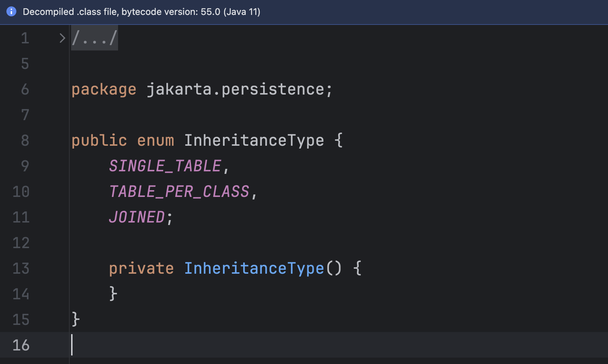Screen dimensions: 608x364
Task: Click the folded /.../ comment placeholder
Action: click(x=94, y=38)
